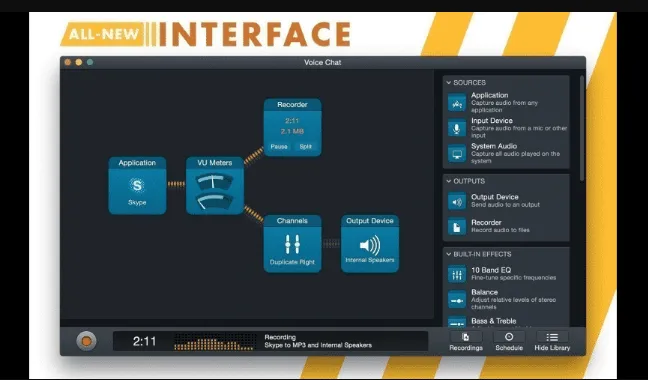Click the library panel vertical scrollbar
The height and width of the screenshot is (380, 648).
pos(582,128)
